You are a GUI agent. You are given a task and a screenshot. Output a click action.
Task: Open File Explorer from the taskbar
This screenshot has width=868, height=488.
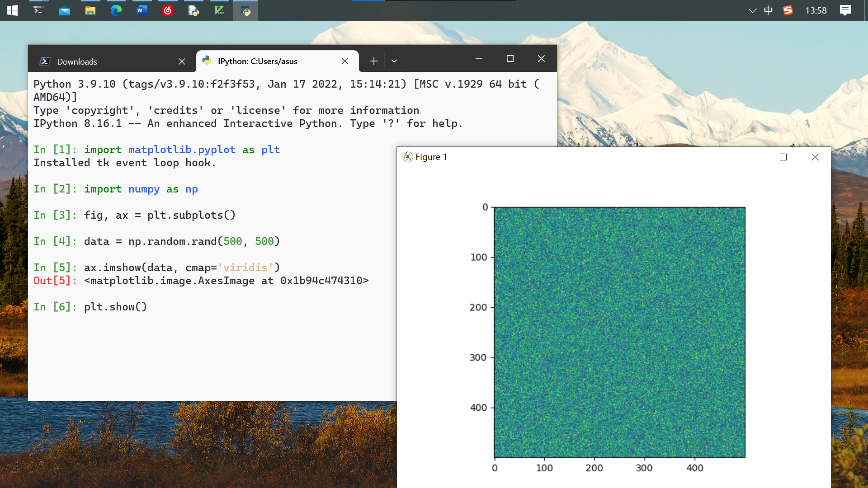tap(90, 10)
